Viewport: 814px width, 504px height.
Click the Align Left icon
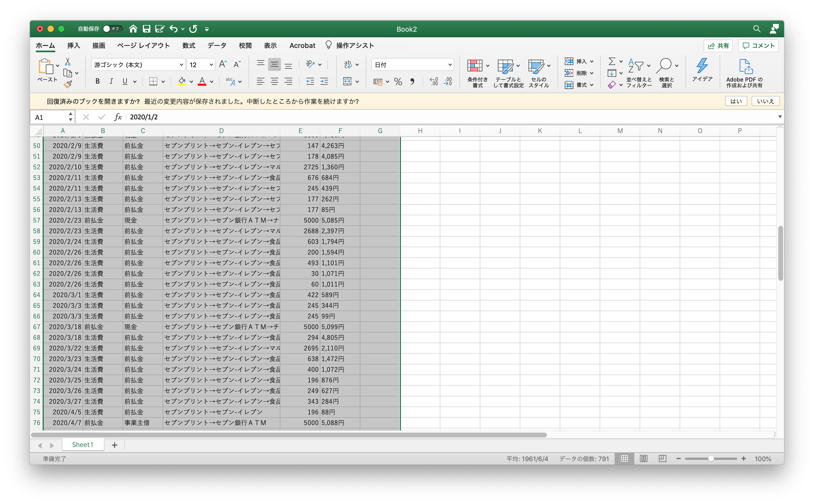[x=260, y=81]
